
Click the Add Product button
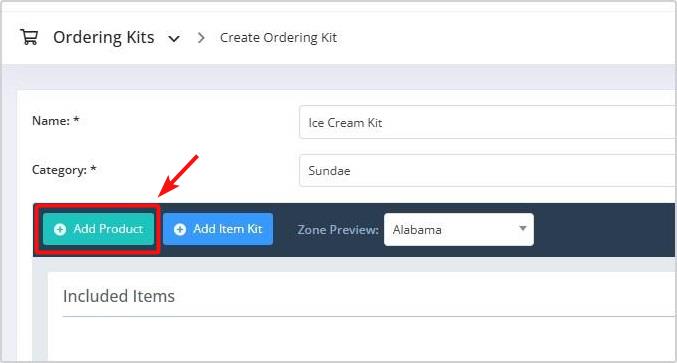[x=98, y=229]
